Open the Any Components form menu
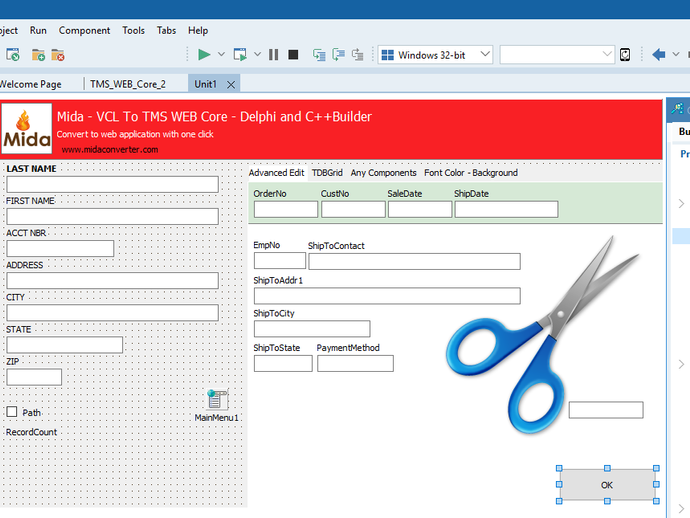Image resolution: width=690 pixels, height=518 pixels. click(383, 173)
